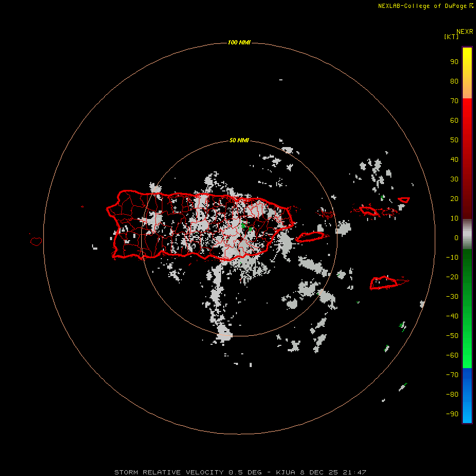Click the -40 scale value
This screenshot has width=476, height=476.
tap(452, 316)
